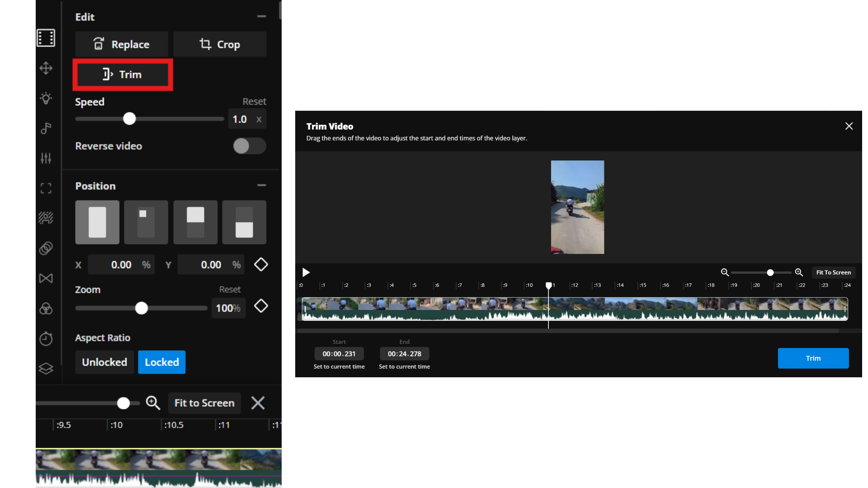Viewport: 868px width, 488px height.
Task: Click Set to current time under End
Action: coord(404,366)
